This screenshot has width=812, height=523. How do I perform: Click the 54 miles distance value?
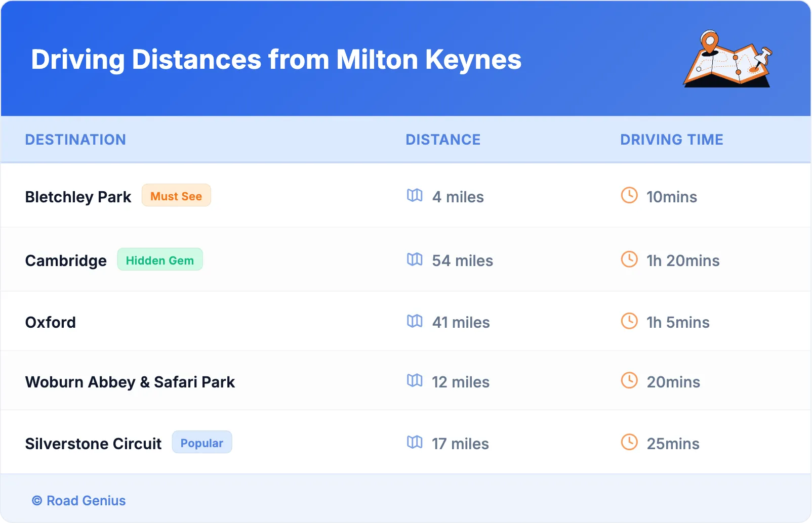point(463,260)
